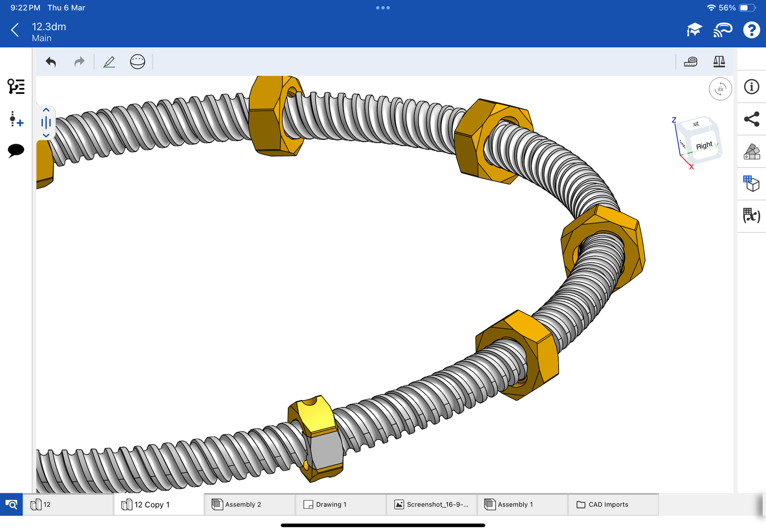Toggle the view rotation lock icon

(720, 89)
